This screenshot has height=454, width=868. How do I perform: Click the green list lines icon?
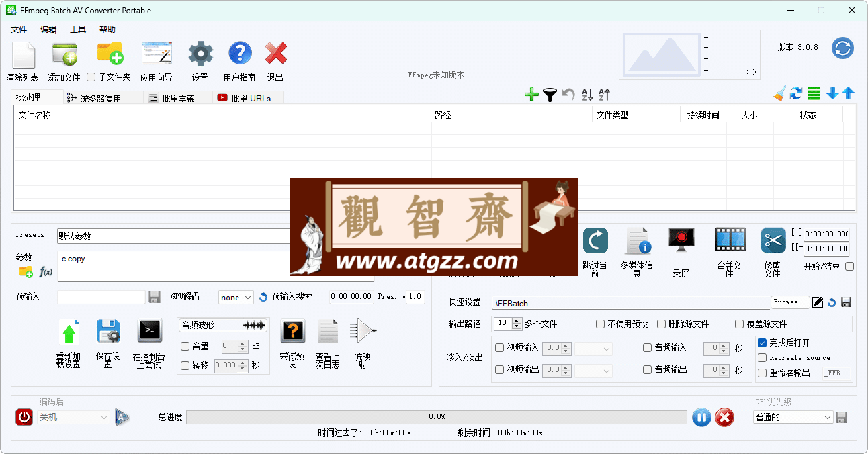click(814, 93)
